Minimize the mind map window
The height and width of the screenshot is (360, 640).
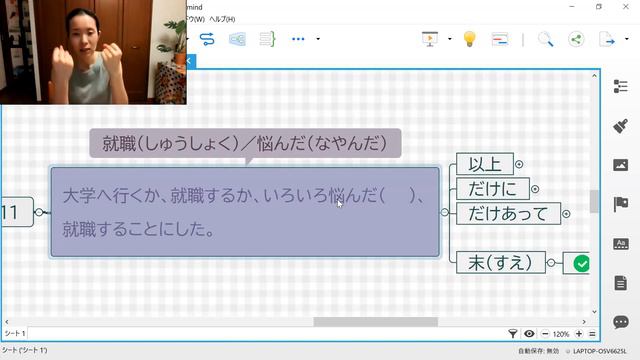pyautogui.click(x=572, y=7)
